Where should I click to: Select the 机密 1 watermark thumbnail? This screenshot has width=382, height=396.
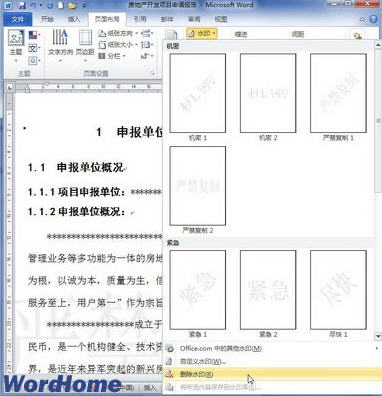198,93
